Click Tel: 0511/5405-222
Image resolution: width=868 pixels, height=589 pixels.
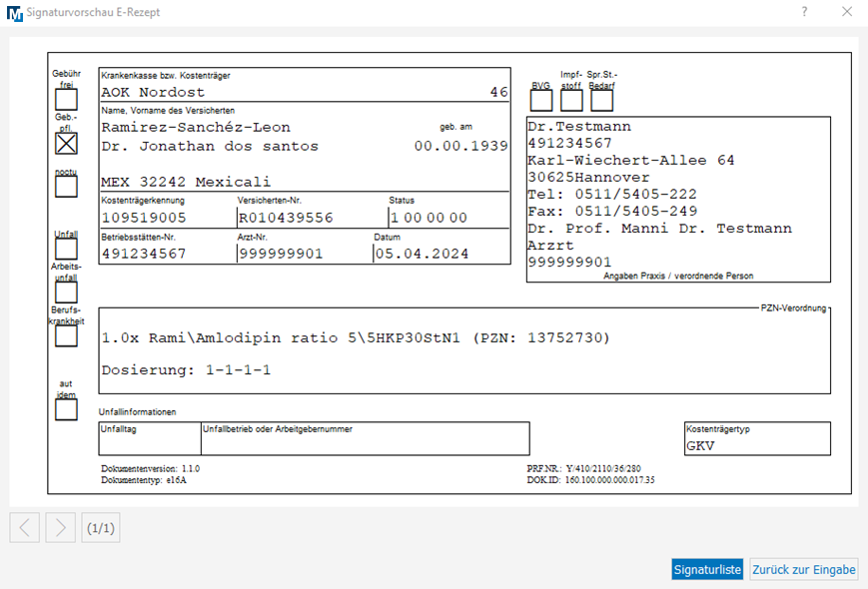coord(612,194)
